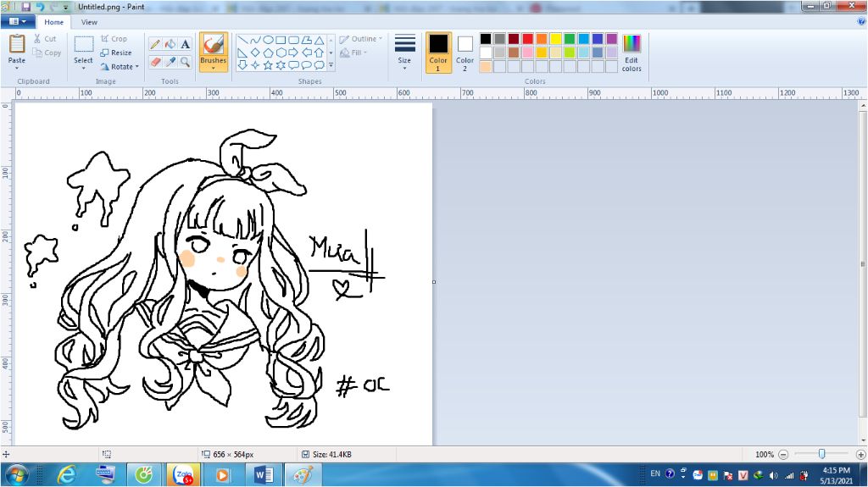Open Paint Help question mark icon

(x=861, y=21)
